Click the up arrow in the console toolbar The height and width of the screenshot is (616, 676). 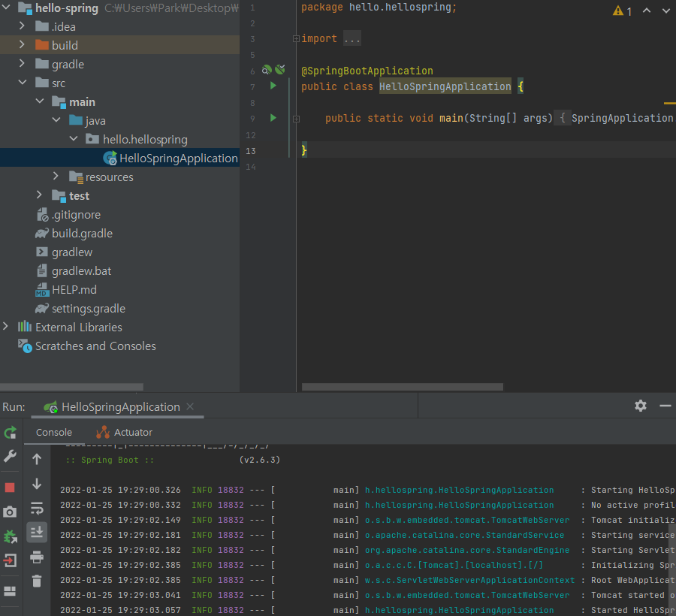click(x=37, y=460)
